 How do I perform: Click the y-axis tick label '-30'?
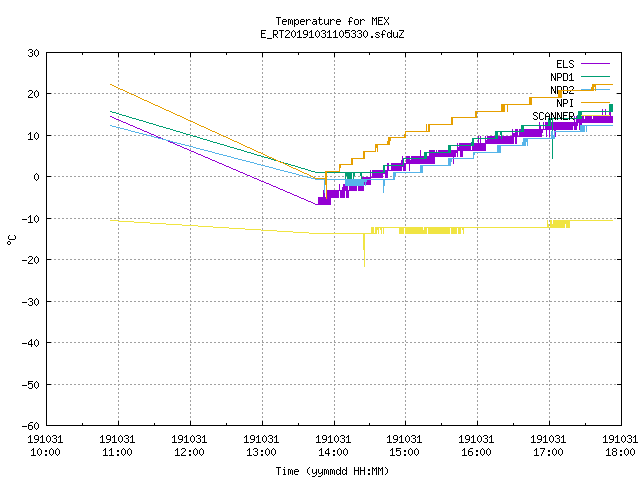(x=31, y=302)
